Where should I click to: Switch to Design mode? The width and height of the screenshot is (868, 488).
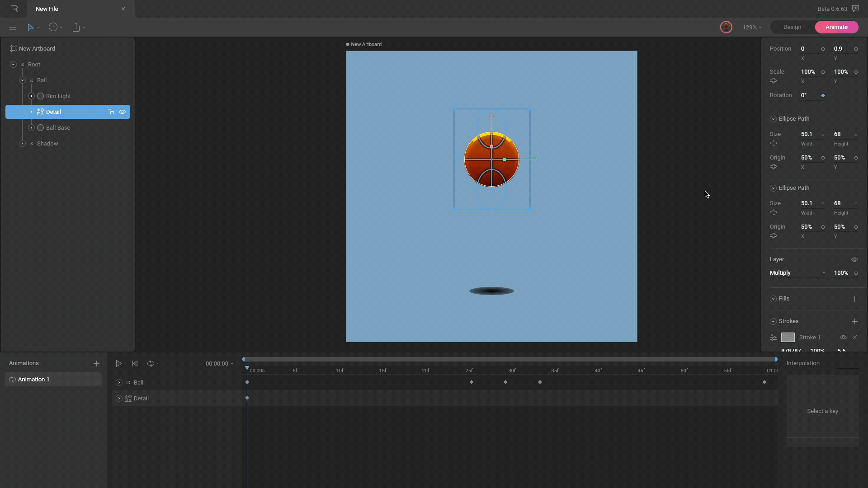792,27
